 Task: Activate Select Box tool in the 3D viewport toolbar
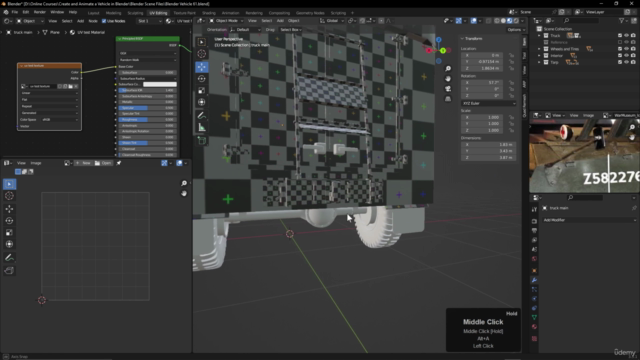point(202,42)
